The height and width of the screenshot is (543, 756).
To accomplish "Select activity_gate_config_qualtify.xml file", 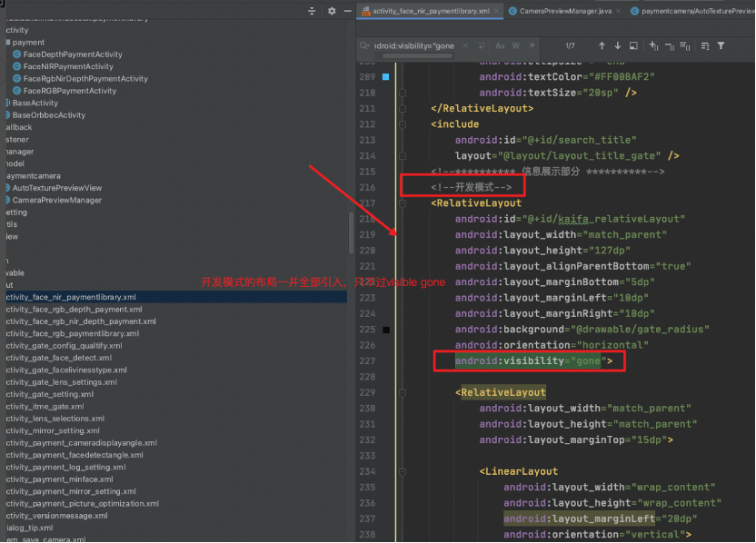I will coord(64,345).
